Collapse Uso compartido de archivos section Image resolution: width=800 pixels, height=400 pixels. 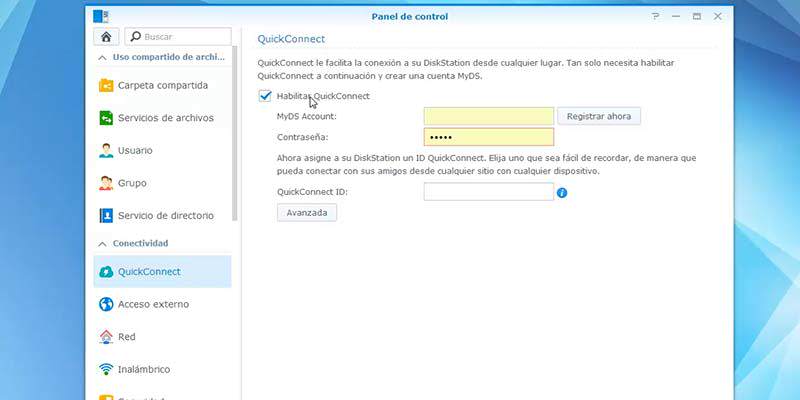[103, 58]
